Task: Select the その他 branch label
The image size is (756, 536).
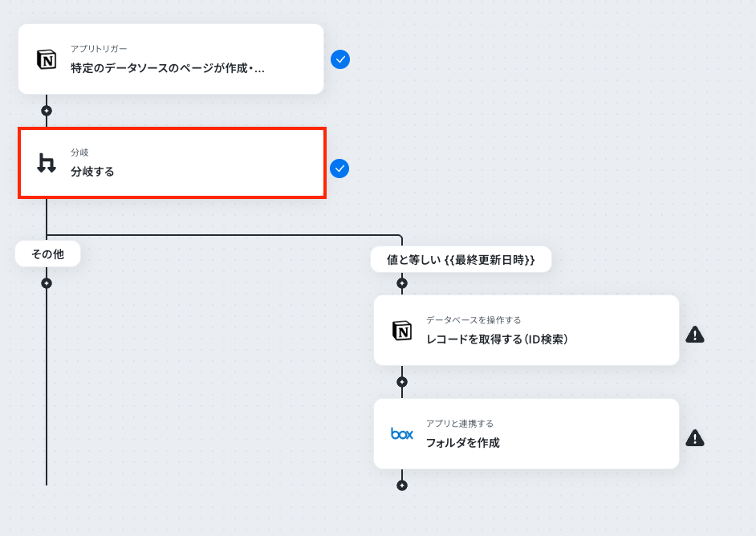Action: click(x=47, y=254)
